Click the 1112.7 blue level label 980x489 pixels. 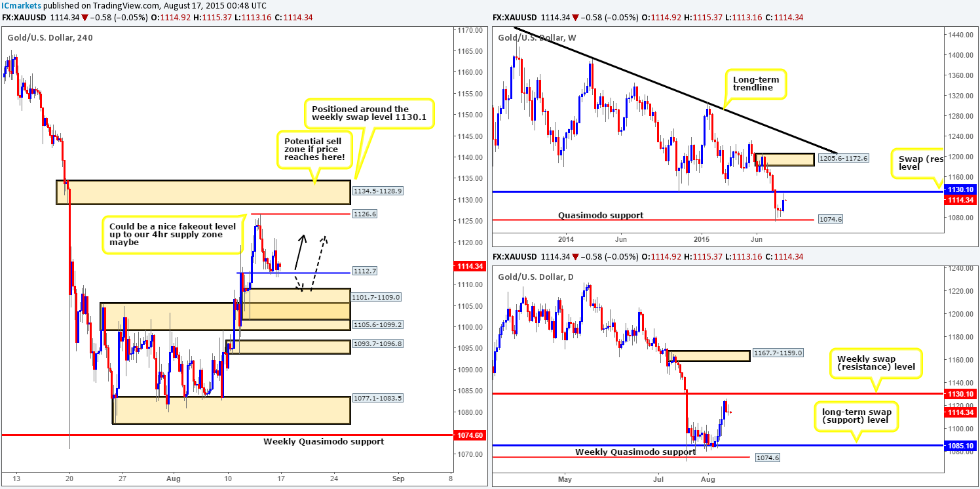coord(366,272)
